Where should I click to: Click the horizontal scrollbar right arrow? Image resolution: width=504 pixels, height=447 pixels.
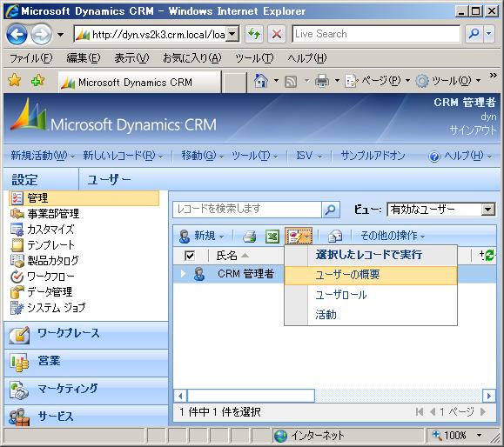click(x=489, y=396)
